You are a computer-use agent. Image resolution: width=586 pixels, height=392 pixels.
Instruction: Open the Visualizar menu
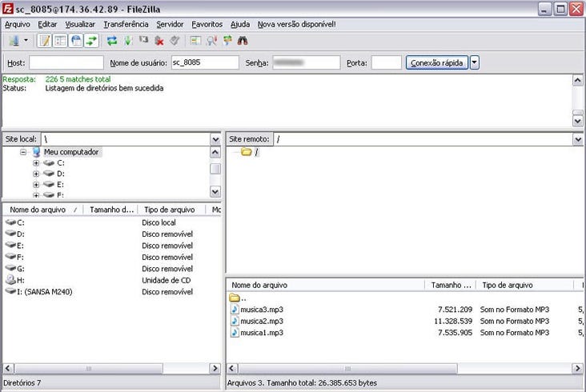(80, 24)
